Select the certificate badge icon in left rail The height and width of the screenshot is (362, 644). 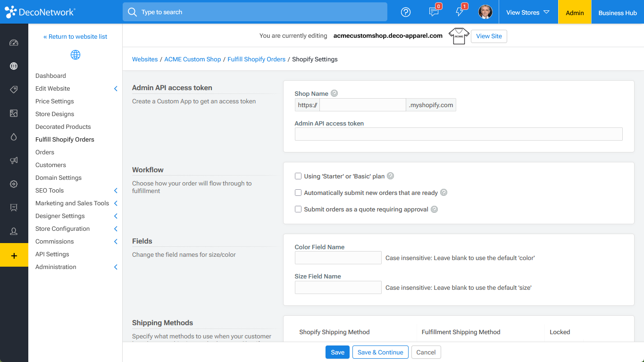click(14, 208)
